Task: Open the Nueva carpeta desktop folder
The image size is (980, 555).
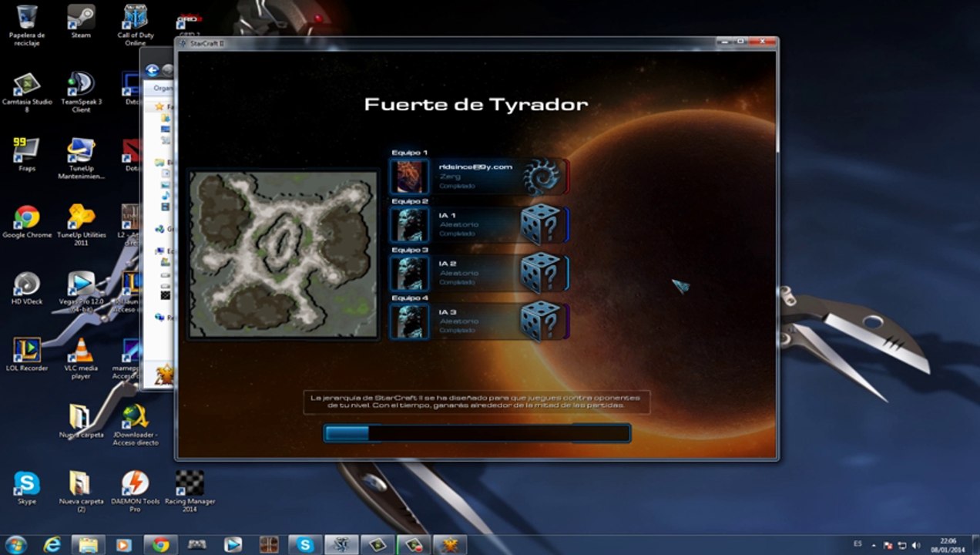Action: click(x=81, y=422)
